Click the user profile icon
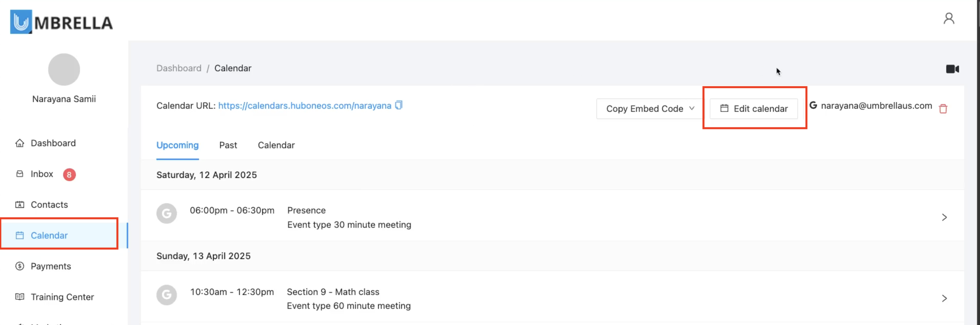The width and height of the screenshot is (980, 325). click(x=949, y=18)
